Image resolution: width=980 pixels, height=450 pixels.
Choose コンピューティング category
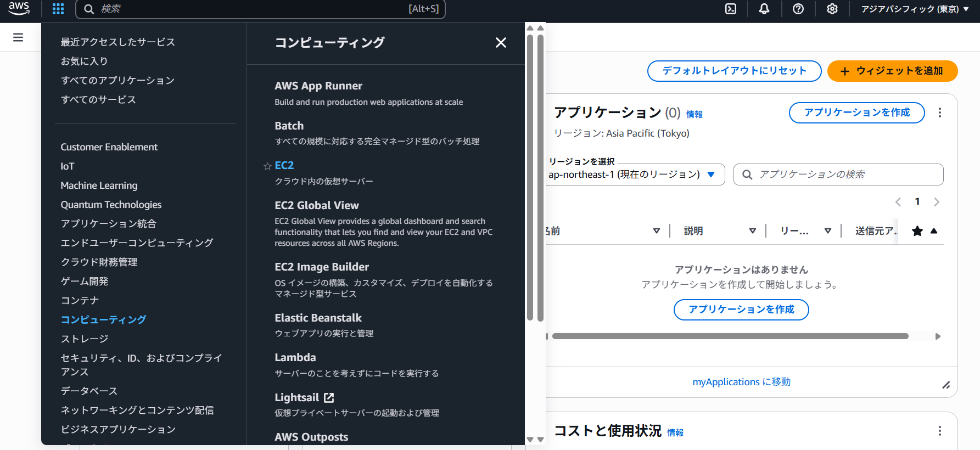pyautogui.click(x=103, y=320)
